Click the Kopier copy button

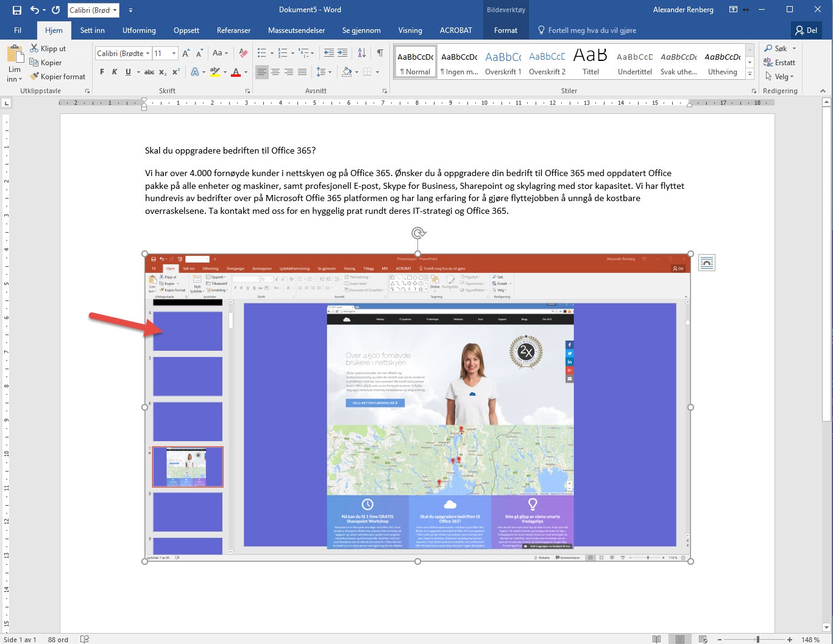pos(46,63)
